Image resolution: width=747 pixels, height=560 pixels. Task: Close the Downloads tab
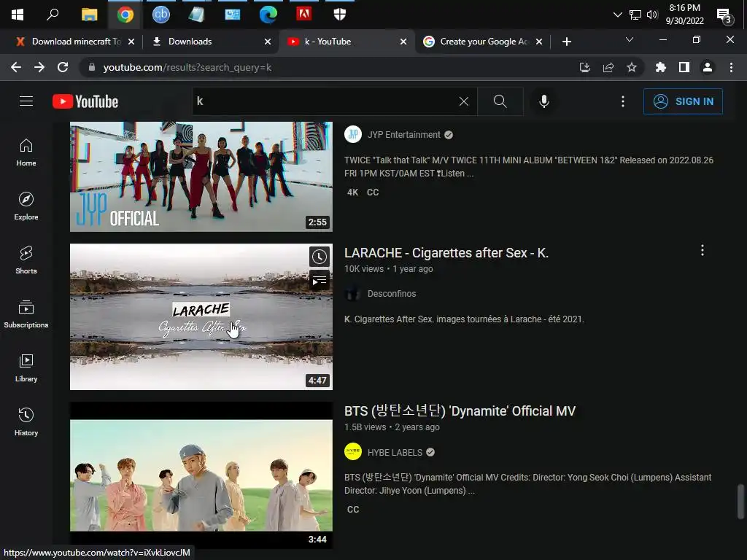coord(268,42)
